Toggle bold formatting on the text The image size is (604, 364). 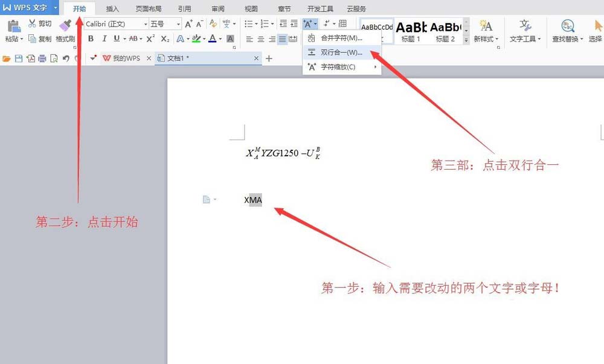[x=91, y=38]
